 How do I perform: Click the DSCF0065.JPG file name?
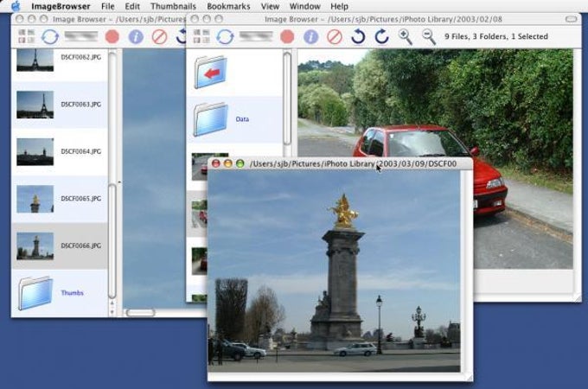point(80,198)
